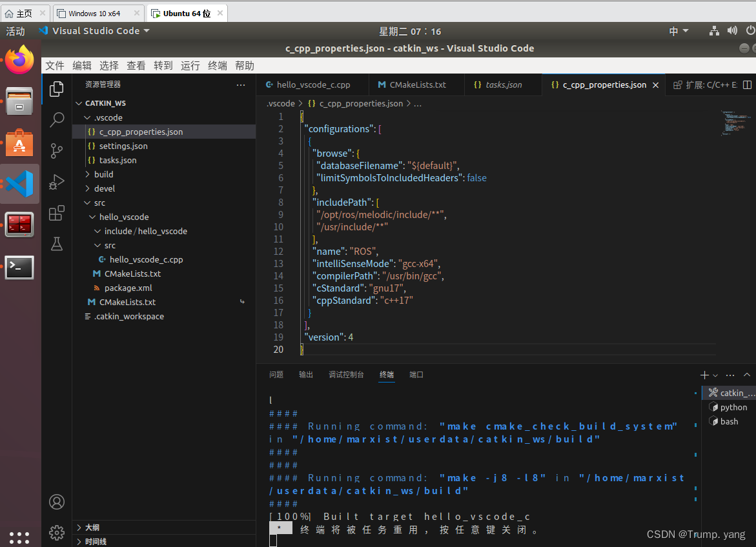756x547 pixels.
Task: Open the Run and Debug view
Action: (57, 182)
